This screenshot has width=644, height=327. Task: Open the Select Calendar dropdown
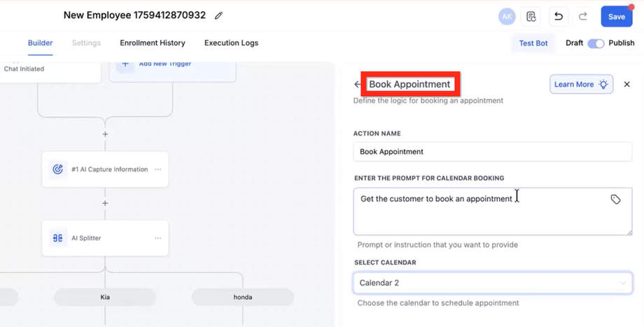[492, 283]
